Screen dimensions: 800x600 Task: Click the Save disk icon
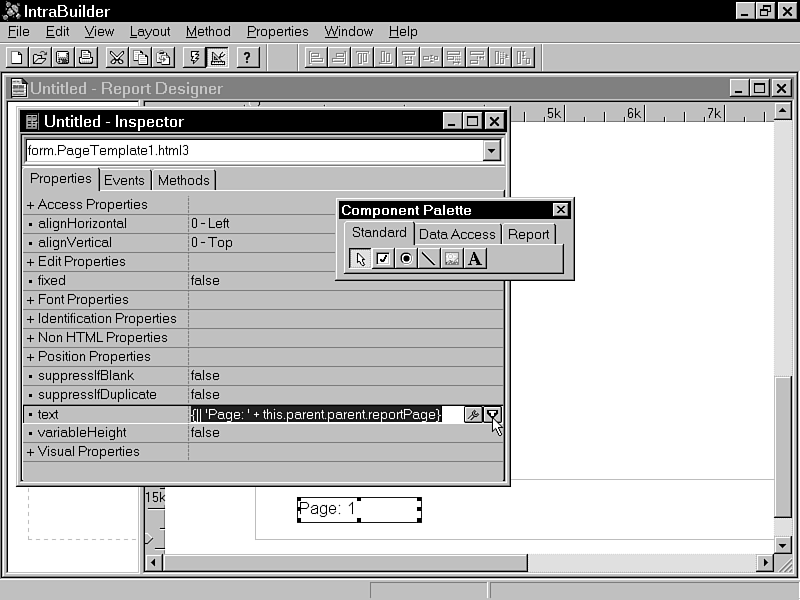pos(62,57)
